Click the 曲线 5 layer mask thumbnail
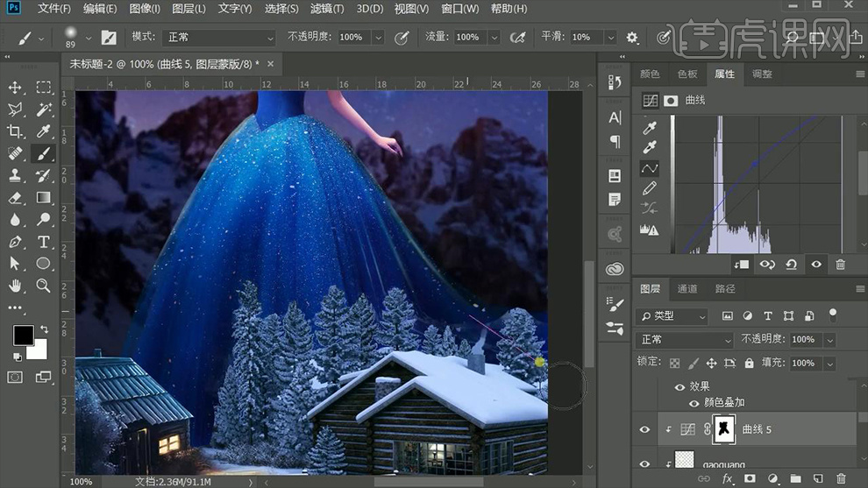This screenshot has height=488, width=868. 724,429
